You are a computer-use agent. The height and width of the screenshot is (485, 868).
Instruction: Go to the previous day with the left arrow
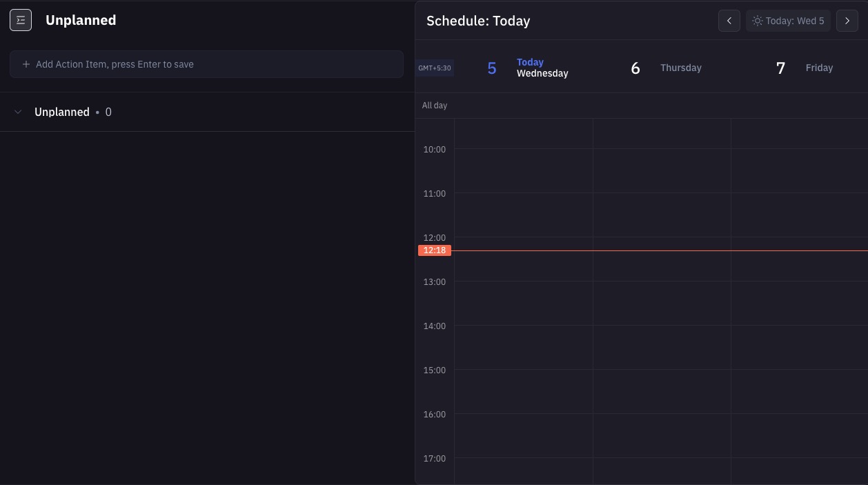point(729,21)
